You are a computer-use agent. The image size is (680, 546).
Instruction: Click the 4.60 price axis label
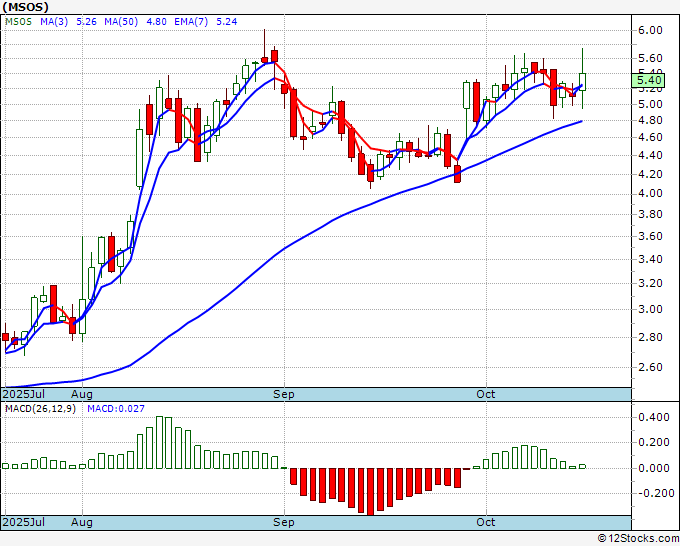pyautogui.click(x=651, y=137)
